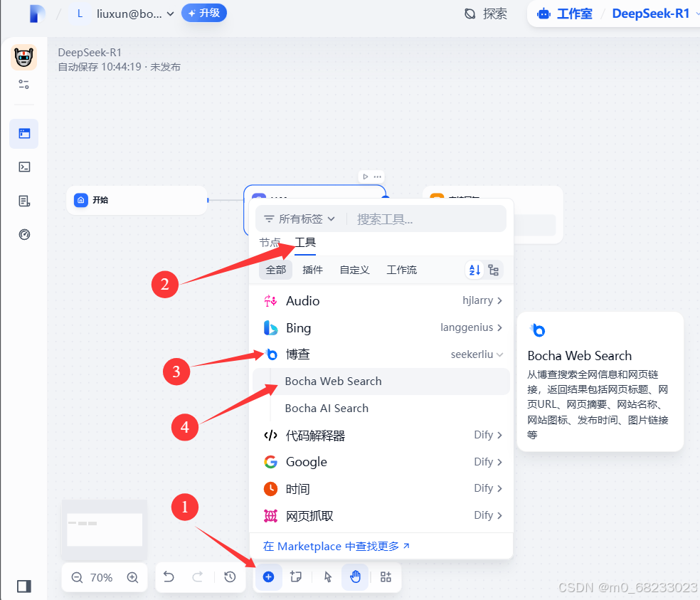Select the 全部 tool category
This screenshot has height=600, width=700.
(x=276, y=270)
